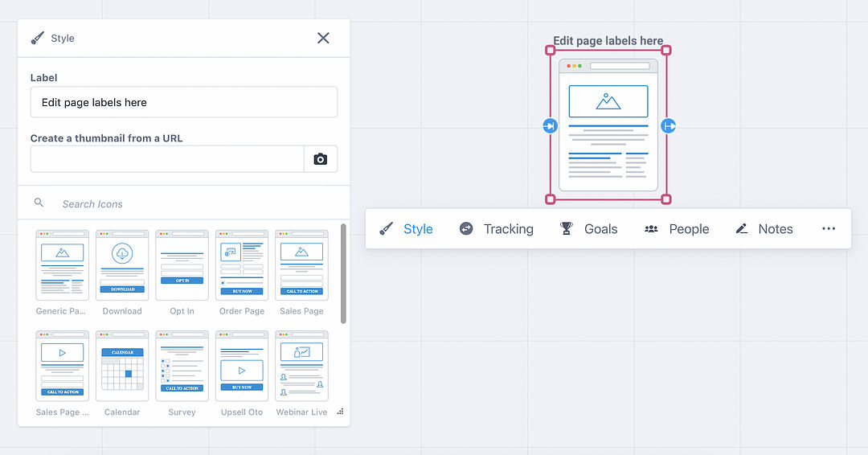This screenshot has width=868, height=455.
Task: Click the People group icon
Action: click(x=651, y=228)
